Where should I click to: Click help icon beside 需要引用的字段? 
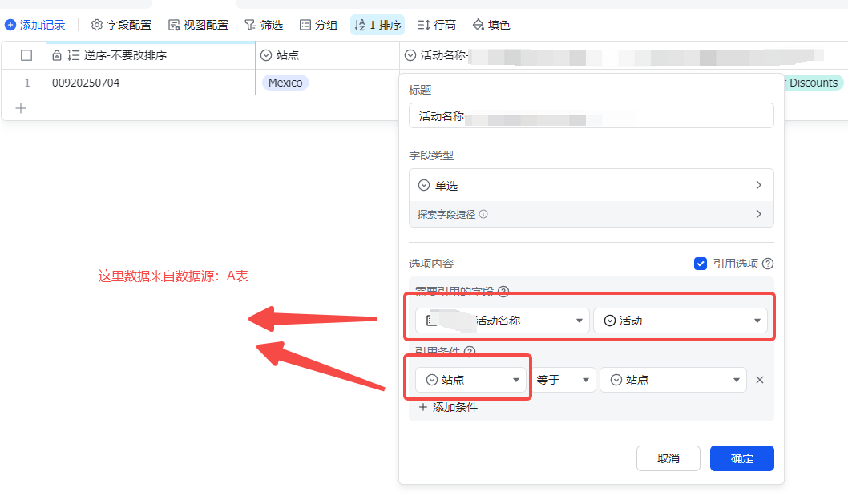[x=503, y=292]
